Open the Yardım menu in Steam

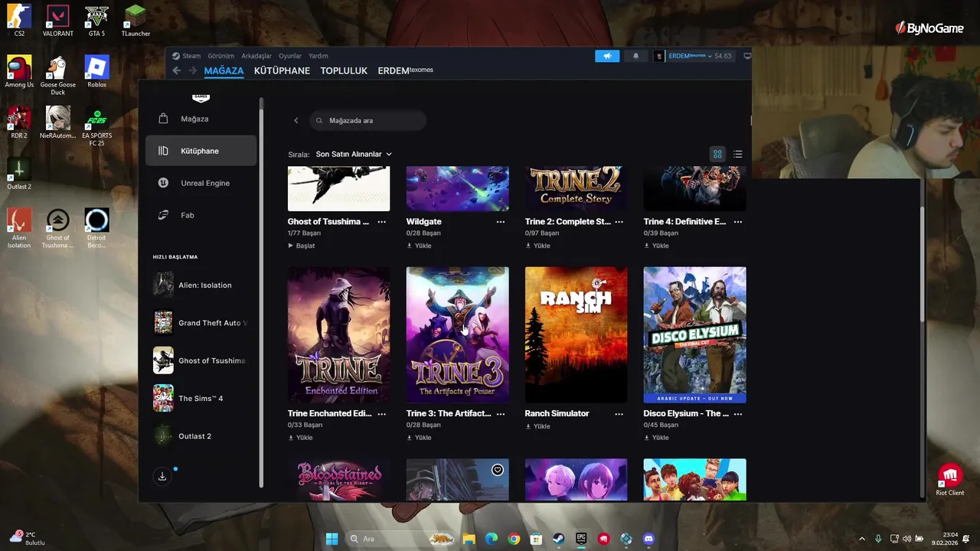click(x=318, y=56)
